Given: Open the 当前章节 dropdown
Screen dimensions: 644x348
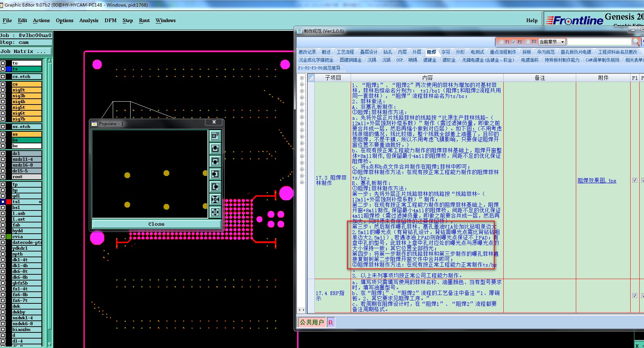Looking at the screenshot, I should click(x=552, y=42).
